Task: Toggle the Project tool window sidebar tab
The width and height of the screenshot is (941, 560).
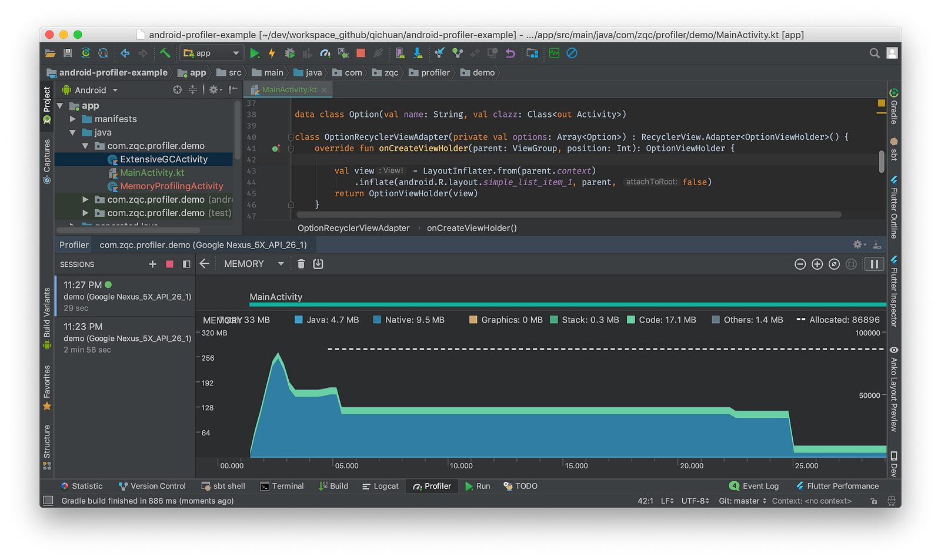Action: [x=47, y=100]
